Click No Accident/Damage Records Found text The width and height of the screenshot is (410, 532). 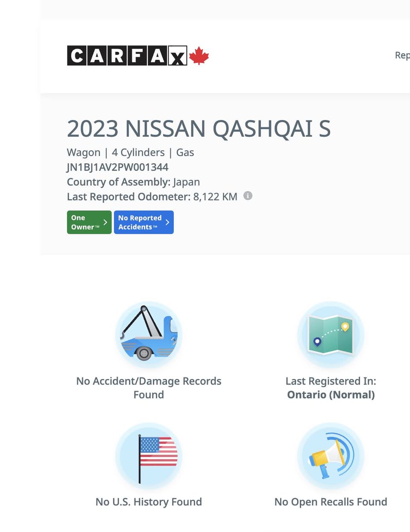click(149, 388)
